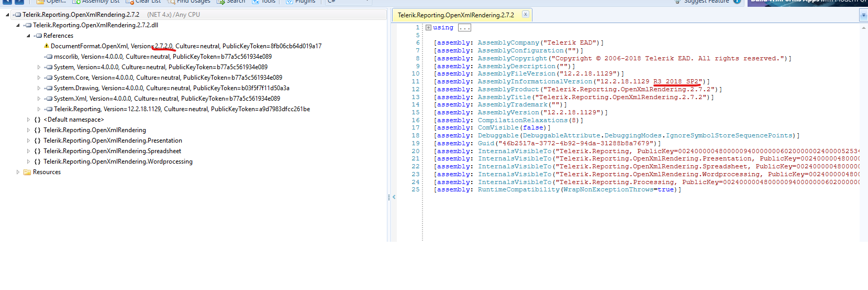Expand the Resources folder node
Screen dimensions: 868x290
point(18,172)
